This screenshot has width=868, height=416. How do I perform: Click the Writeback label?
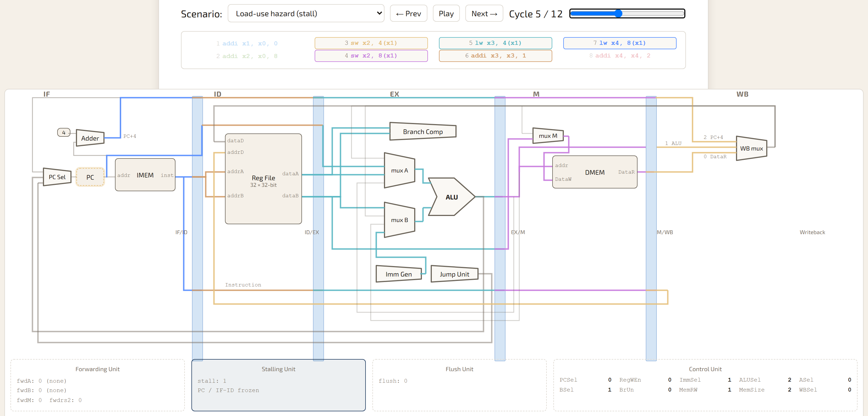812,232
